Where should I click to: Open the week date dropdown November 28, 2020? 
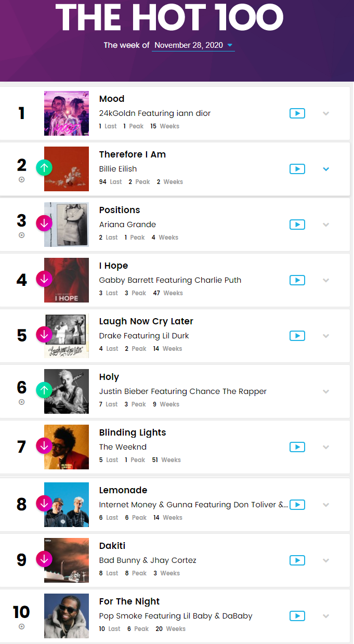point(193,45)
